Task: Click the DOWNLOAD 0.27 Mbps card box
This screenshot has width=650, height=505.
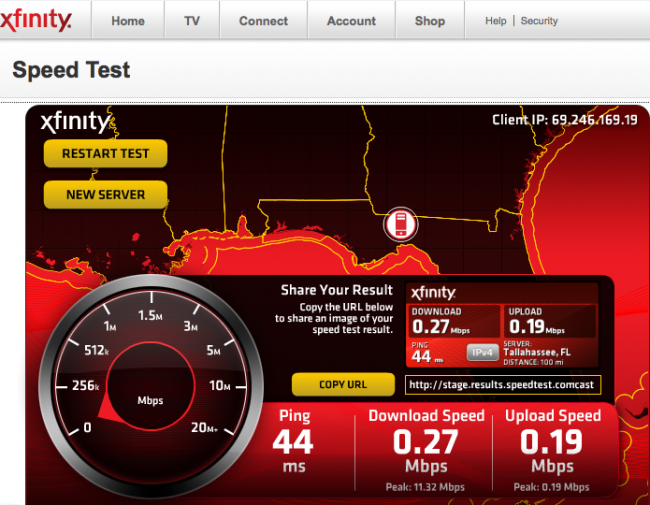Action: coord(454,321)
